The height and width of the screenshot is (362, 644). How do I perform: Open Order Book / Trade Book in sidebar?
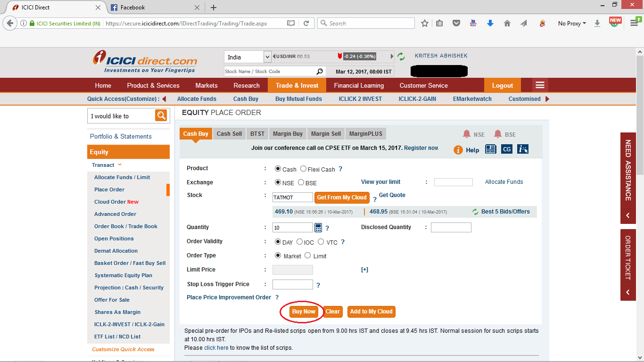[x=126, y=226]
